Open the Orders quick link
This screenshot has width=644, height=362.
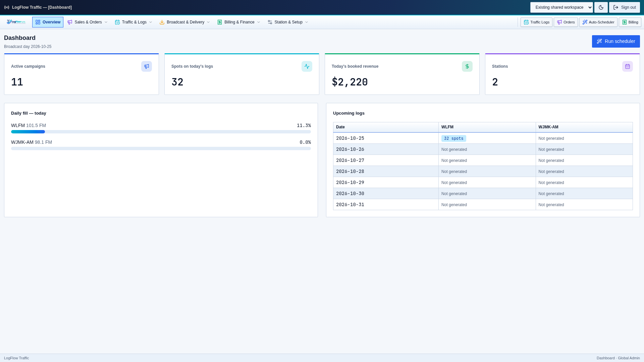pos(566,22)
